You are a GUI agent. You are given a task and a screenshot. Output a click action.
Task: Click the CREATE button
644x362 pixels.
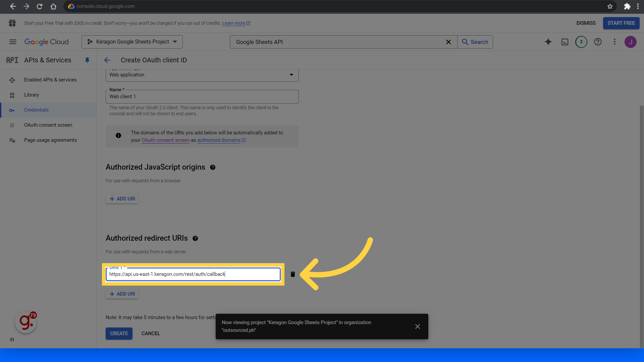coord(119,334)
